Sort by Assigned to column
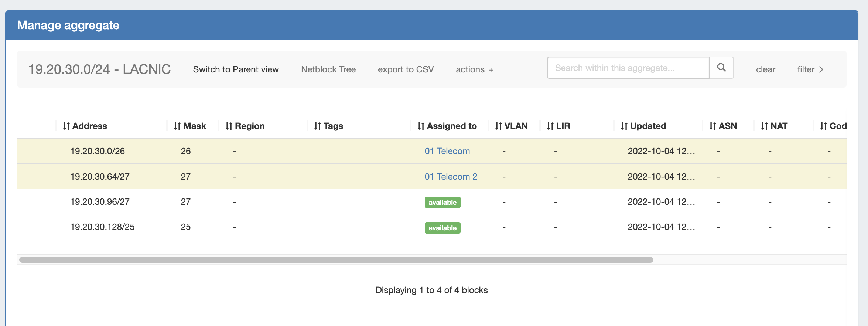 447,126
